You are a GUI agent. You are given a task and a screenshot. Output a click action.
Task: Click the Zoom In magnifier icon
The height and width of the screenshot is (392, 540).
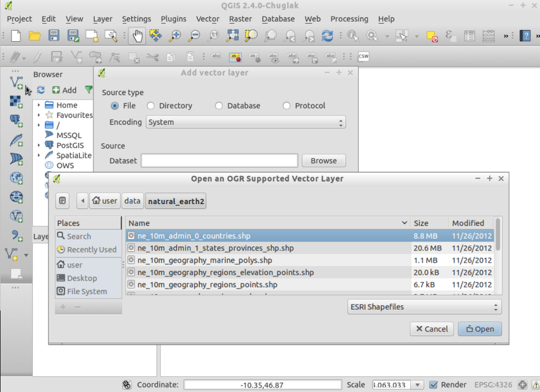click(x=175, y=35)
